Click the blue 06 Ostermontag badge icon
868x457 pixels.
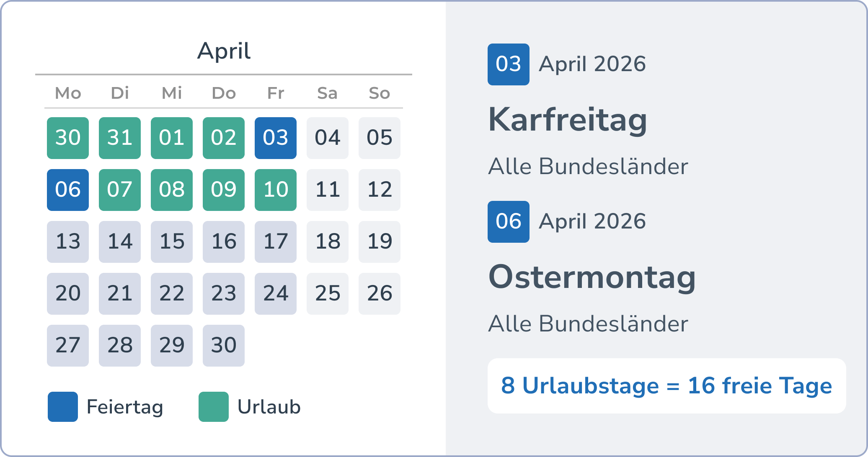pos(508,221)
